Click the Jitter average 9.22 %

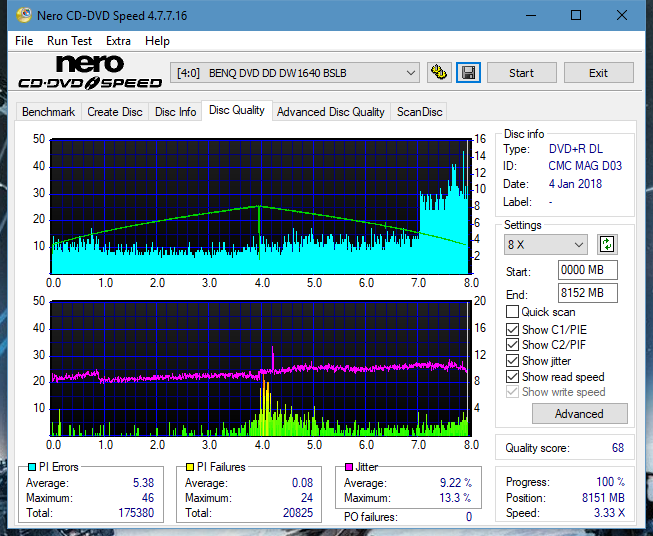pyautogui.click(x=456, y=483)
